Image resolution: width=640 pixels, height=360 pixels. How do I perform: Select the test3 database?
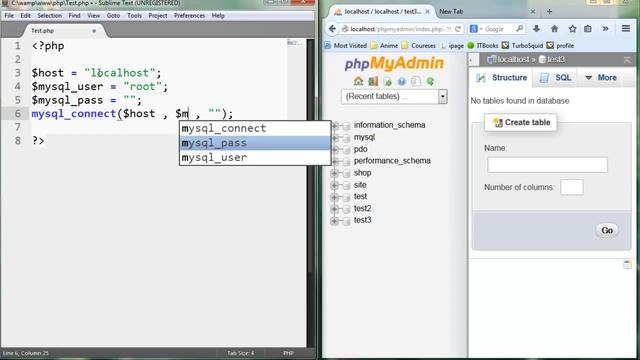tap(362, 220)
